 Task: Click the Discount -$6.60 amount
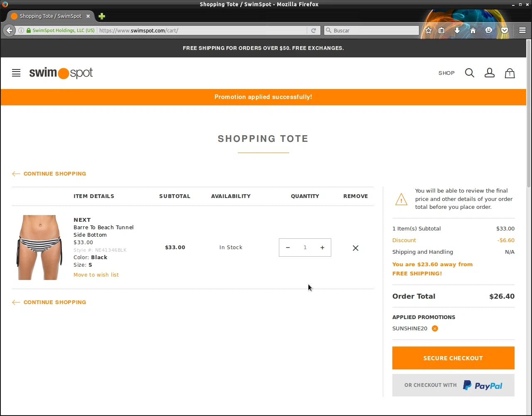pyautogui.click(x=506, y=240)
